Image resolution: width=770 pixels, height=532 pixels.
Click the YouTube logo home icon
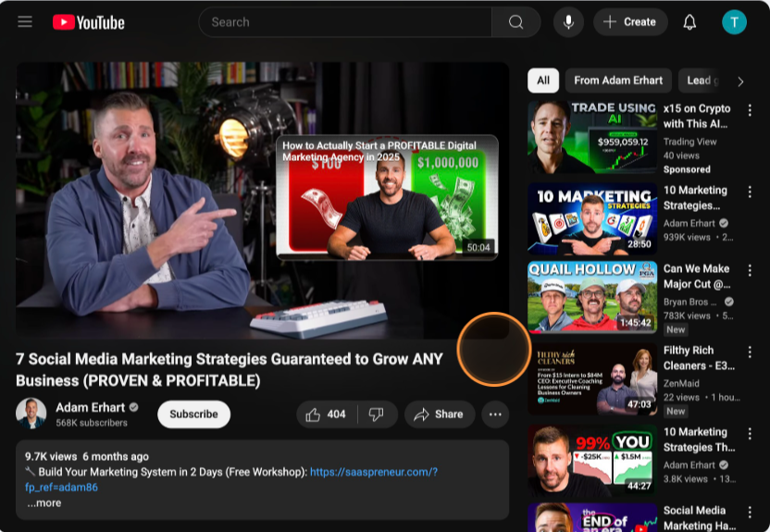[x=89, y=22]
